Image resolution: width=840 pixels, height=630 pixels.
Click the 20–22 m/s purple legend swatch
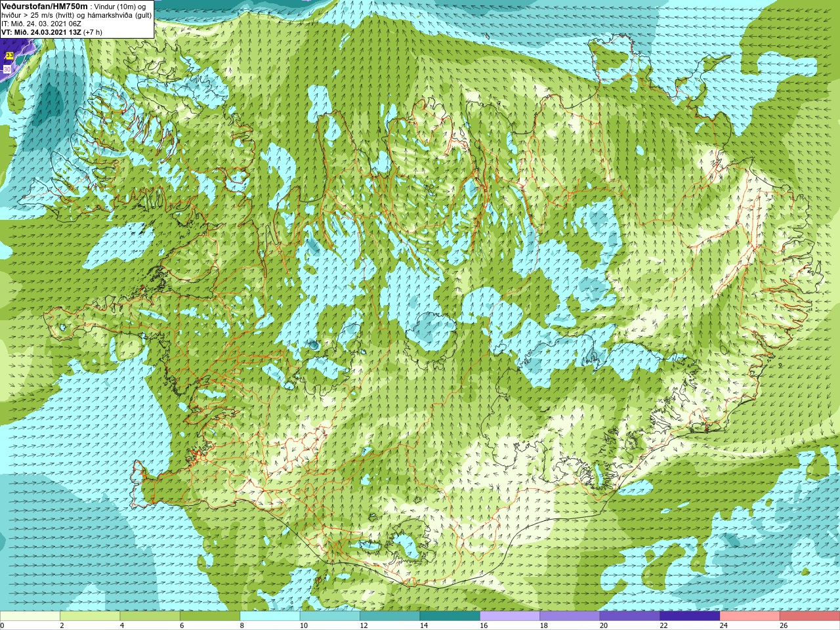[630, 616]
